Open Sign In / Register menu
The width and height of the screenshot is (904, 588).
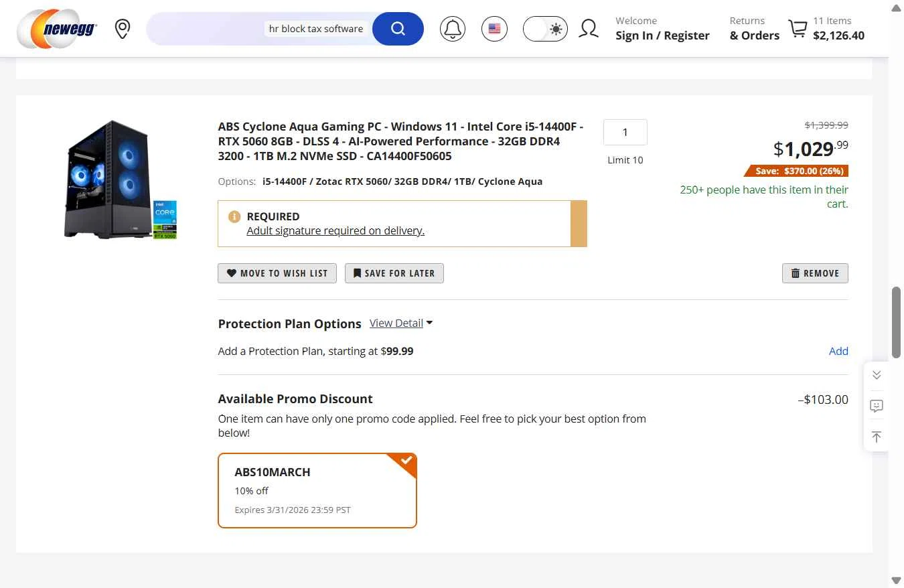[662, 29]
